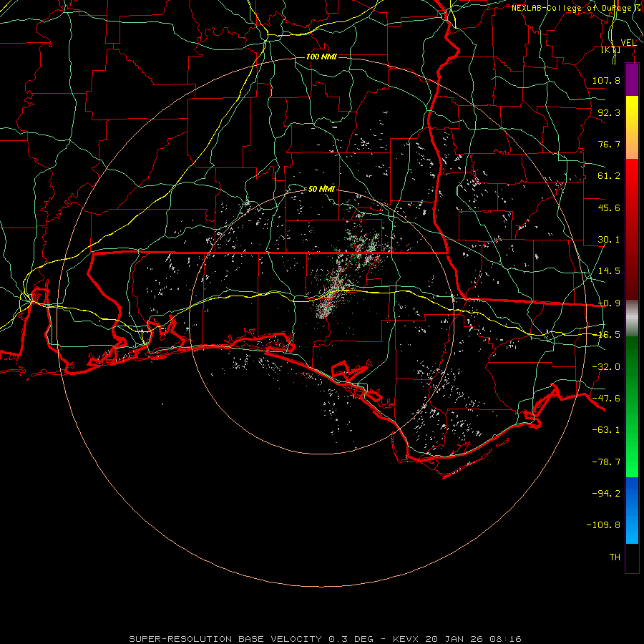Click the '100 NMI' range ring label
This screenshot has width=644, height=644.
(321, 57)
